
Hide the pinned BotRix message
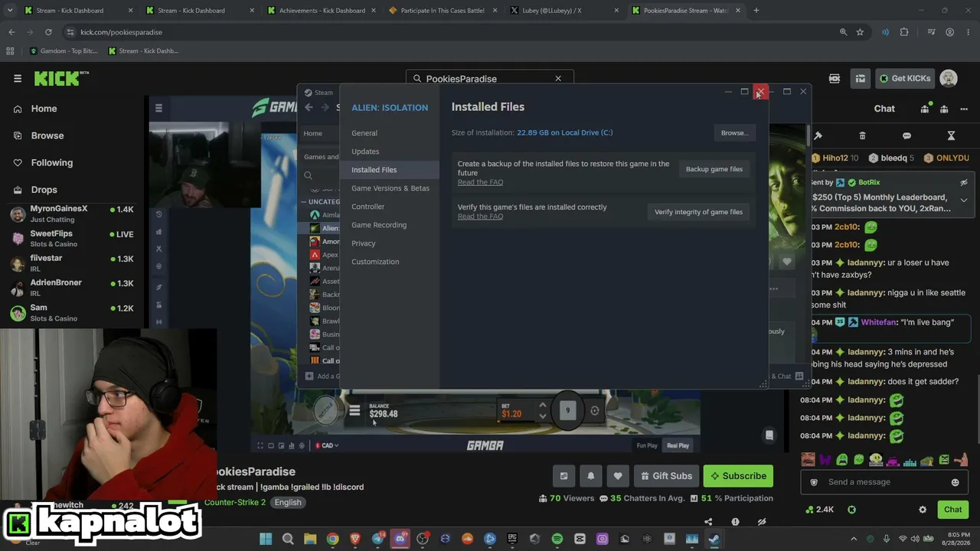(x=964, y=183)
